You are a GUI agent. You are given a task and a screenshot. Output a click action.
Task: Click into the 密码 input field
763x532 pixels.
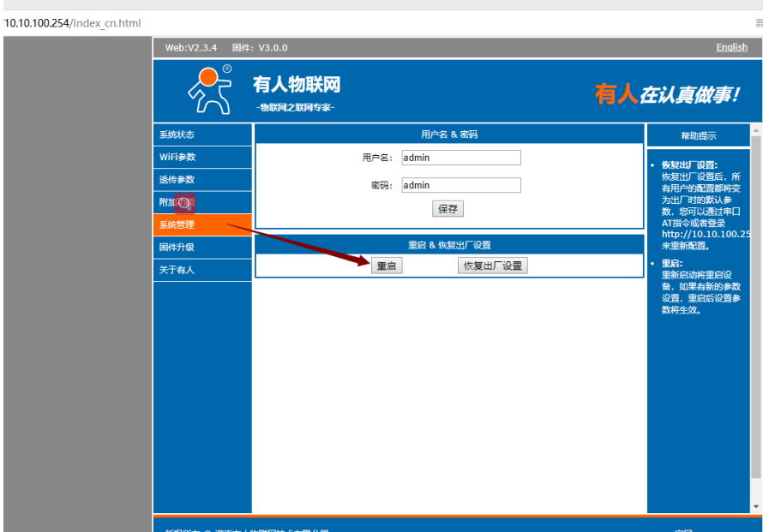pyautogui.click(x=460, y=185)
